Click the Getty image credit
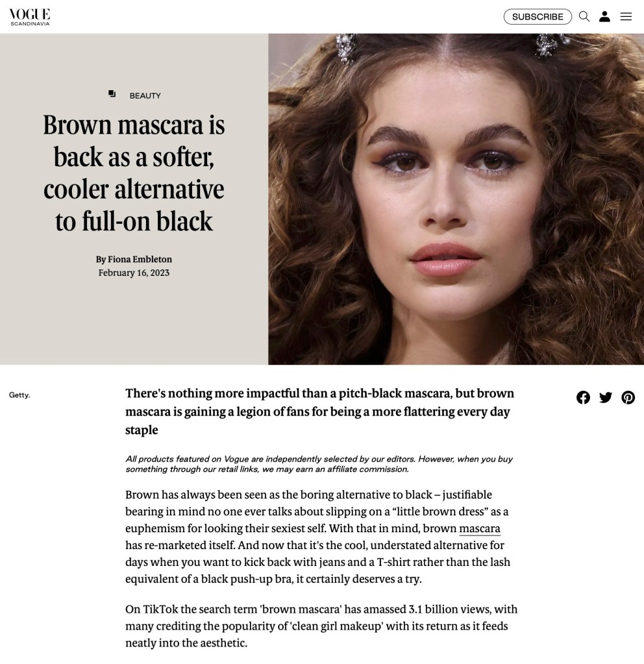This screenshot has height=664, width=644. tap(19, 395)
